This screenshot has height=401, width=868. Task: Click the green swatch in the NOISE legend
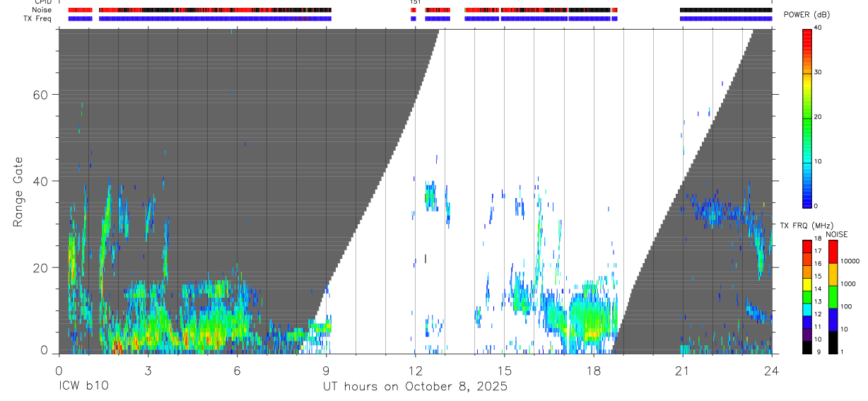pyautogui.click(x=833, y=296)
